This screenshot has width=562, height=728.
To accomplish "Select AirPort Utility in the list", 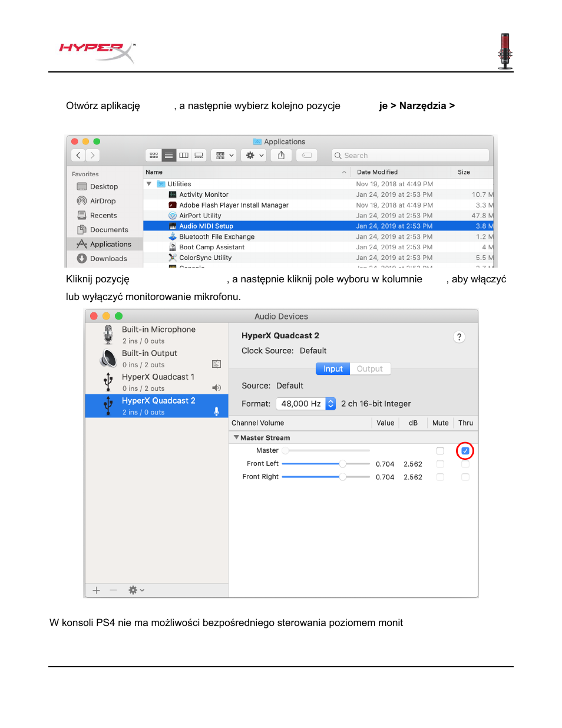I will coord(318,216).
